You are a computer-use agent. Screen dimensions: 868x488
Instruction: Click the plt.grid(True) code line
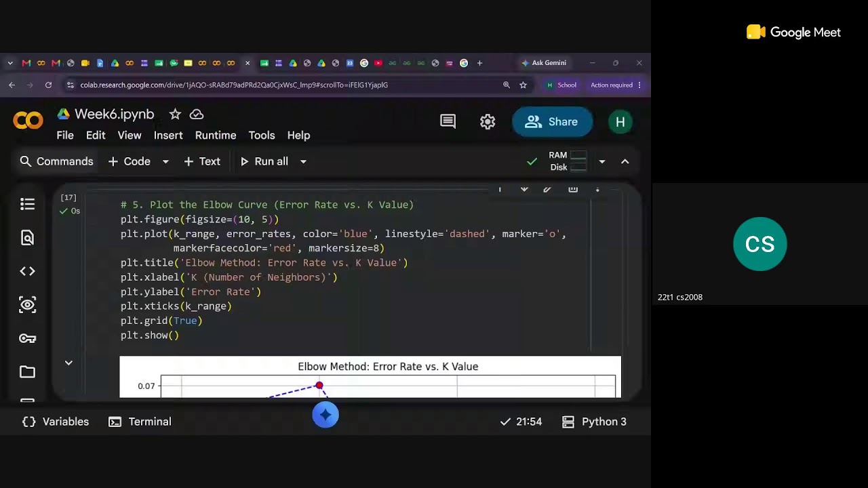tap(161, 321)
